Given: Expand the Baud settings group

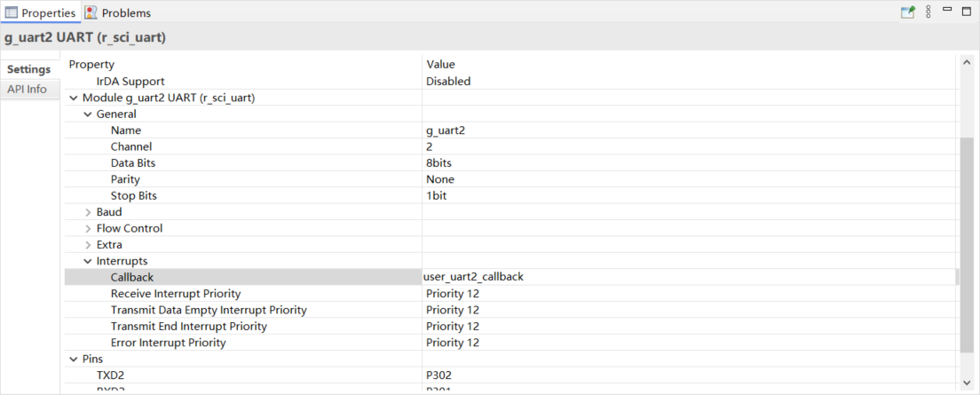Looking at the screenshot, I should point(88,212).
